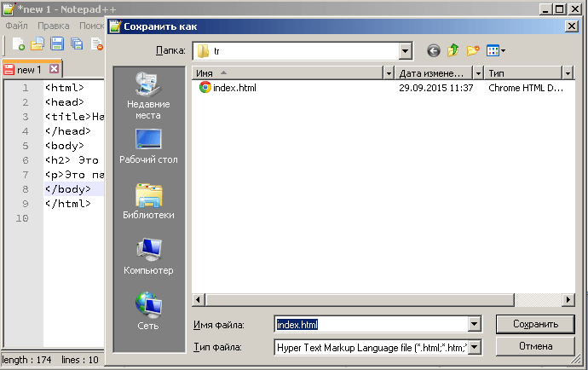Open Libraries (Библиотеки) in sidebar
Image resolution: width=588 pixels, height=370 pixels.
tap(147, 202)
